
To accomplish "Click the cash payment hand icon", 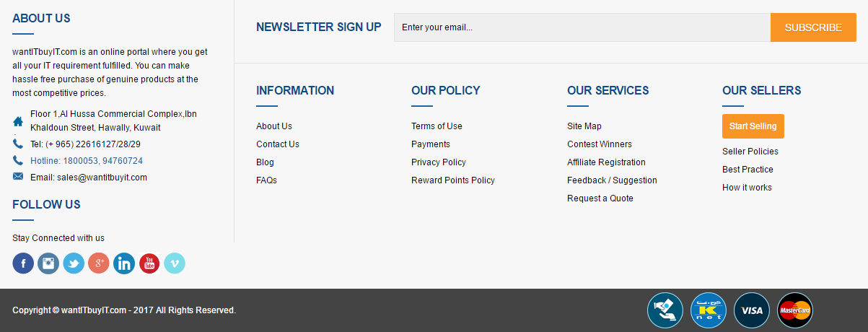I will point(665,310).
